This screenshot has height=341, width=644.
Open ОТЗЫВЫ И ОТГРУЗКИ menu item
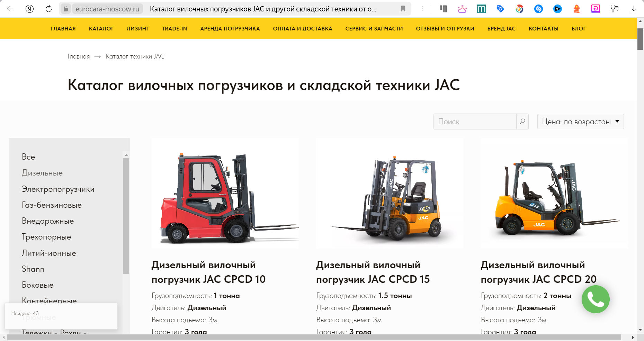(x=445, y=29)
